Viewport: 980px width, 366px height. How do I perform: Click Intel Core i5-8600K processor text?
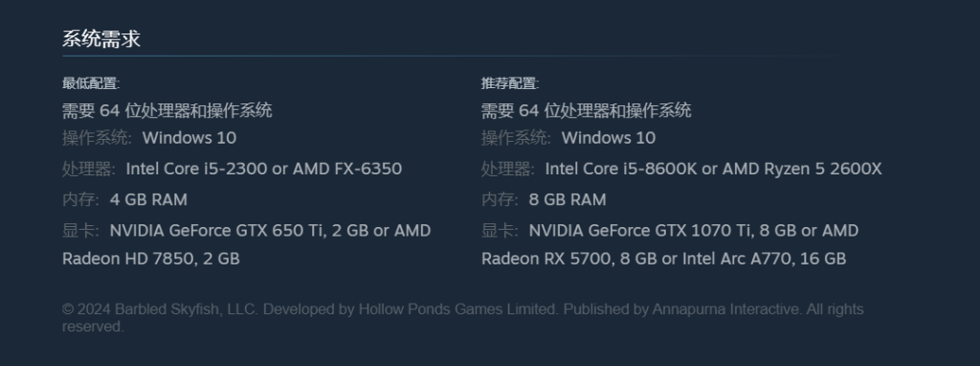tap(713, 169)
